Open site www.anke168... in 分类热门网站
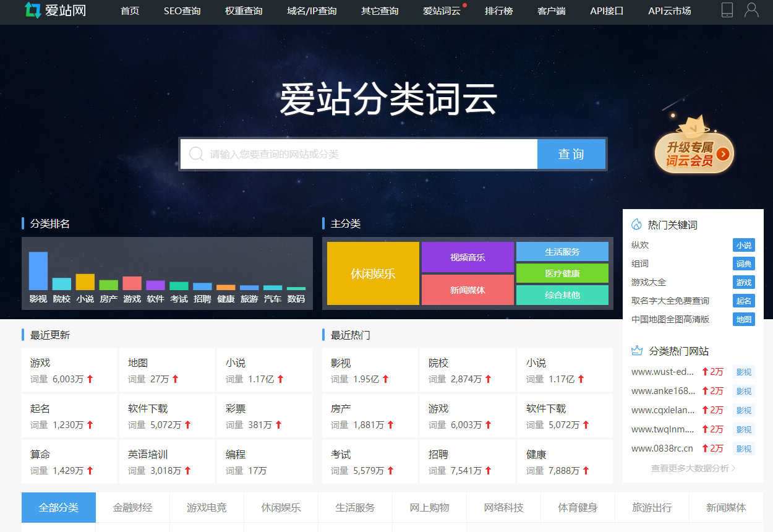The height and width of the screenshot is (532, 773). [x=664, y=391]
